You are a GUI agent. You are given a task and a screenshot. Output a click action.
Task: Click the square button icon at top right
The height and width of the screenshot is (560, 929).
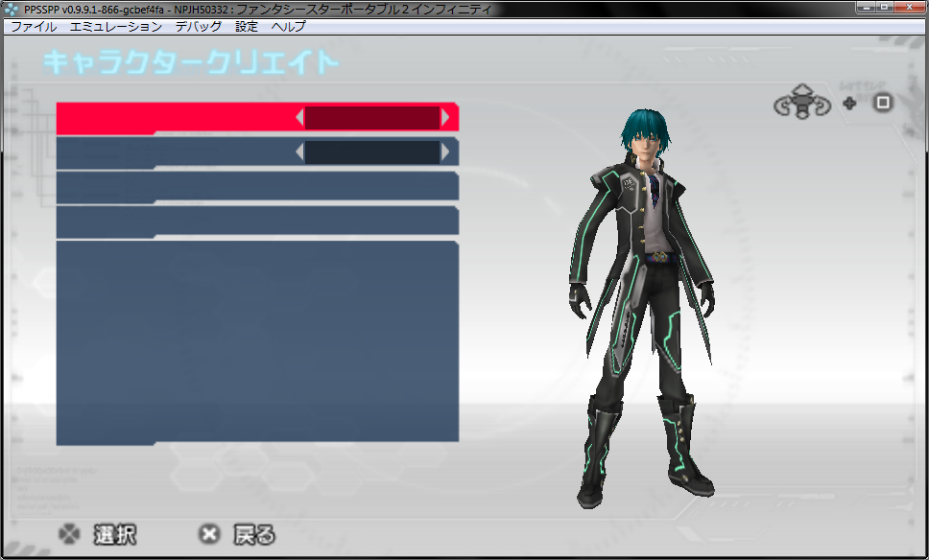[883, 103]
